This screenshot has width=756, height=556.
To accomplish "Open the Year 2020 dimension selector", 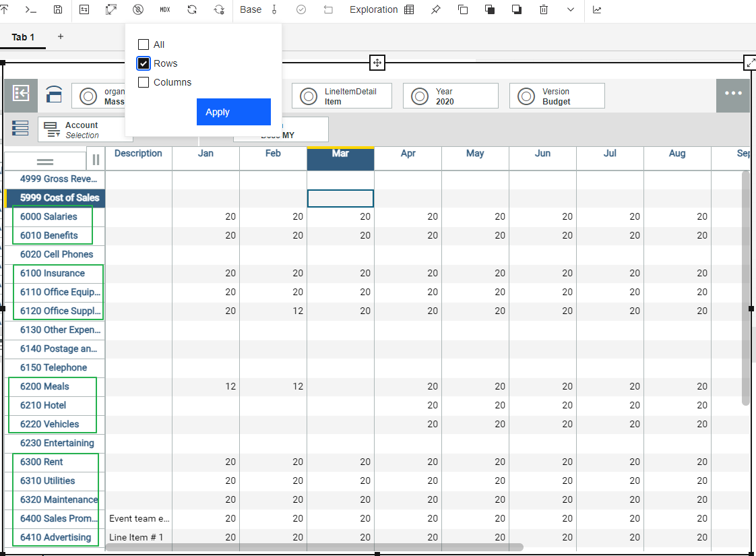I will 450,96.
